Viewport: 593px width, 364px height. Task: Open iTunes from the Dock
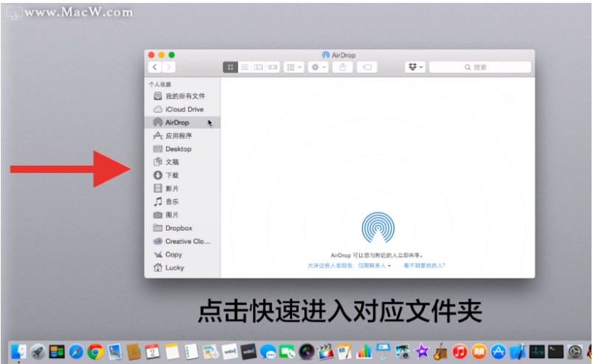(460, 352)
